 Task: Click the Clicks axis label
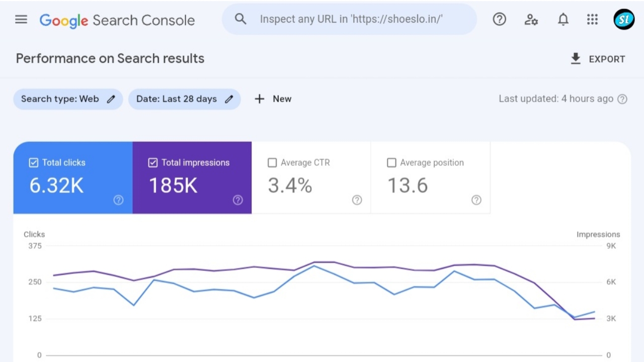(34, 234)
